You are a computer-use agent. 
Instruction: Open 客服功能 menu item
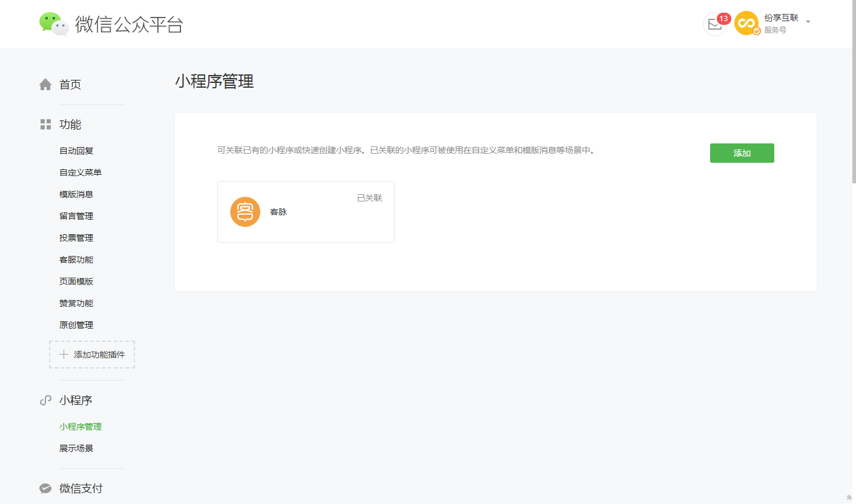[76, 260]
